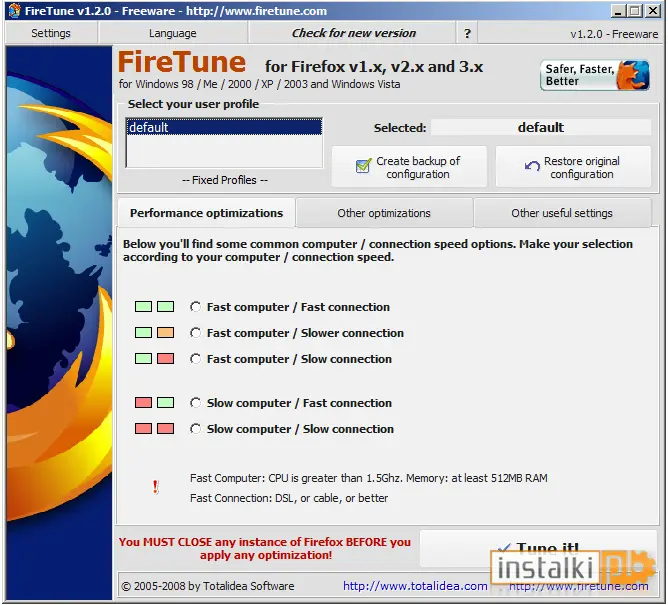The image size is (668, 605).
Task: Close the FireTune window
Action: tap(652, 11)
